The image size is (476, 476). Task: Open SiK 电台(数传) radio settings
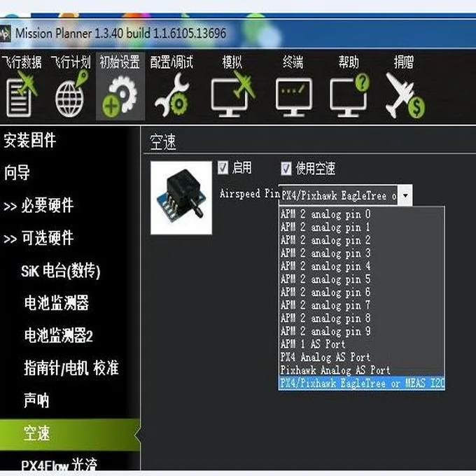pyautogui.click(x=61, y=271)
